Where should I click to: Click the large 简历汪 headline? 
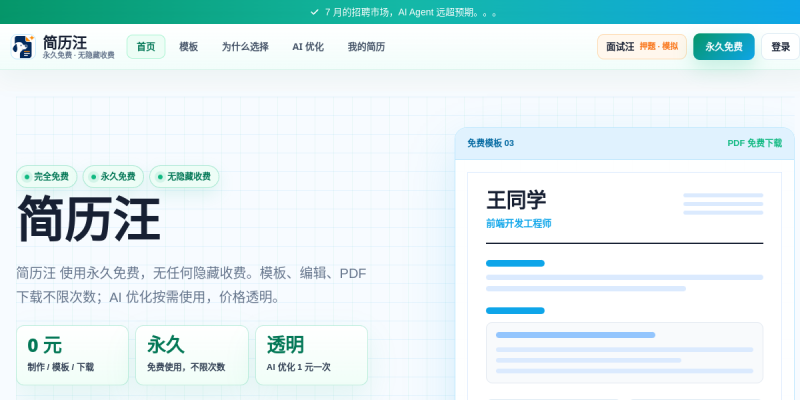click(89, 219)
